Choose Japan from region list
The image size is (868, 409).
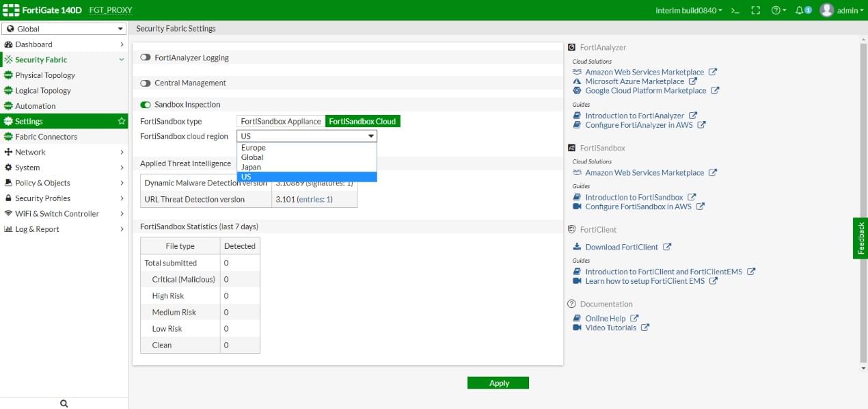click(x=307, y=167)
